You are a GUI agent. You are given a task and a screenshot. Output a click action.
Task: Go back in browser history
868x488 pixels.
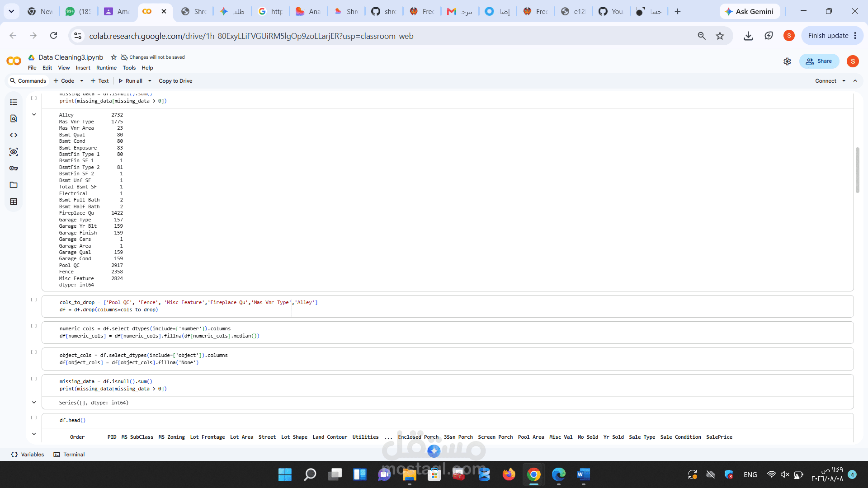(x=13, y=36)
